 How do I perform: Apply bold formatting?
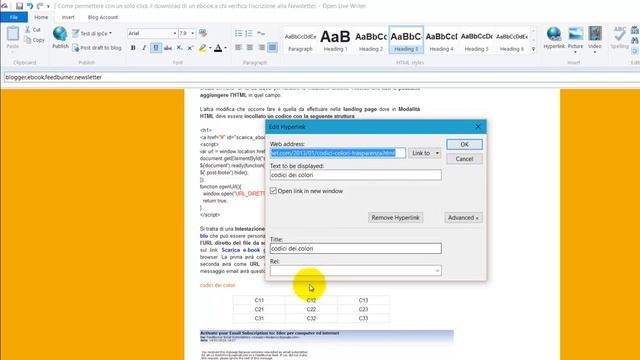[x=133, y=48]
